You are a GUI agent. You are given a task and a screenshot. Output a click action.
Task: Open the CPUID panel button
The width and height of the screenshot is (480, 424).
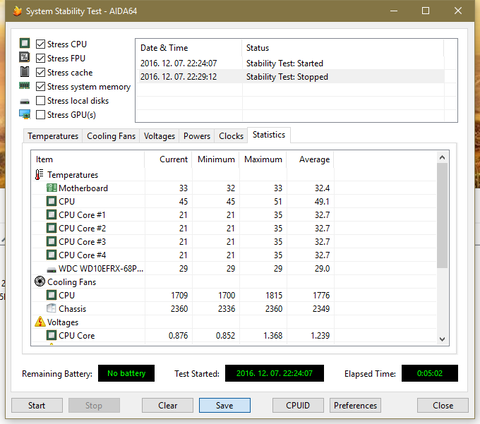(x=298, y=405)
